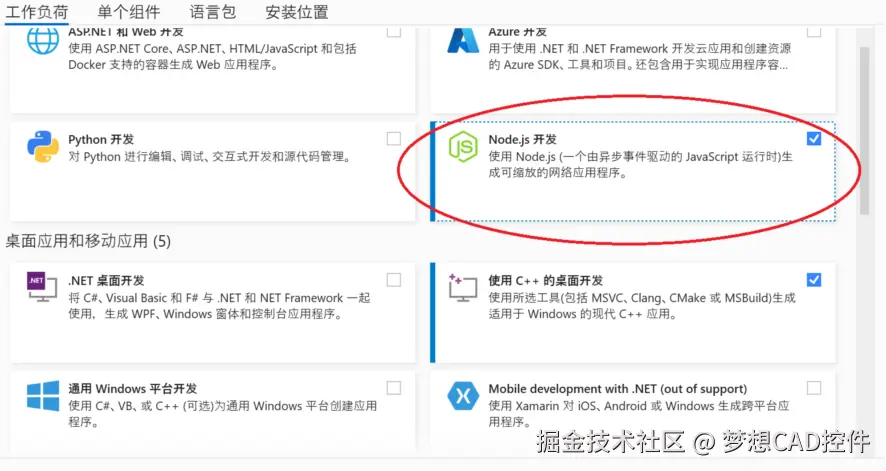The image size is (886, 471).
Task: Click the Node.js description about JavaScript 运行时
Action: (640, 164)
